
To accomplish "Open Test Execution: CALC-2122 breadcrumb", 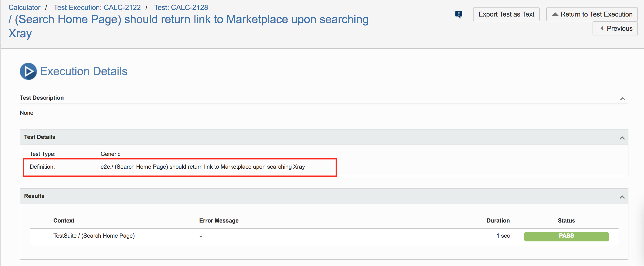I will pyautogui.click(x=97, y=7).
